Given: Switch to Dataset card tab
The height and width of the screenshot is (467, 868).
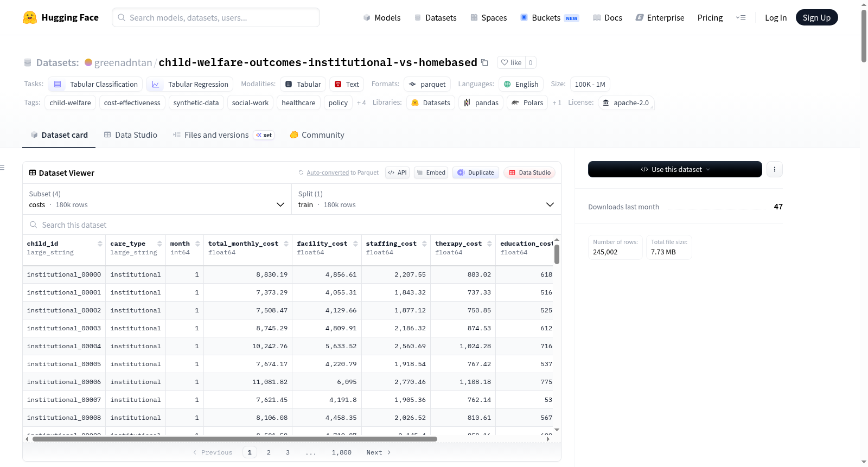Looking at the screenshot, I should [59, 135].
